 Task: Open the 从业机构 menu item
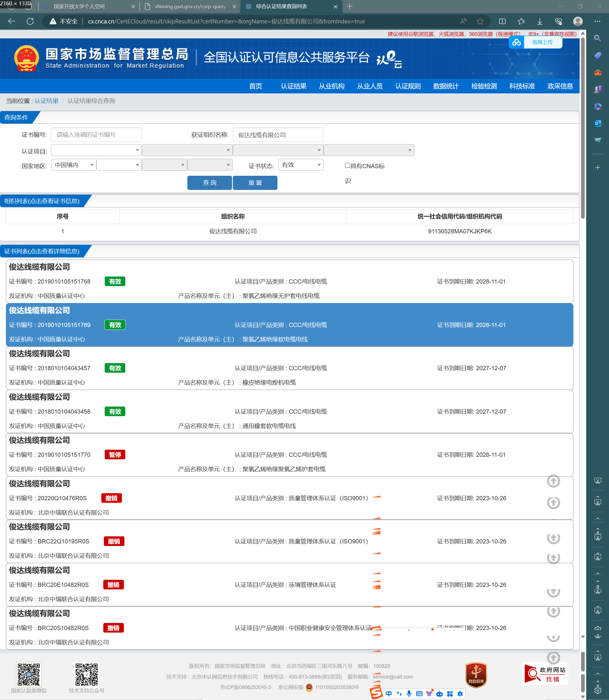tap(332, 86)
